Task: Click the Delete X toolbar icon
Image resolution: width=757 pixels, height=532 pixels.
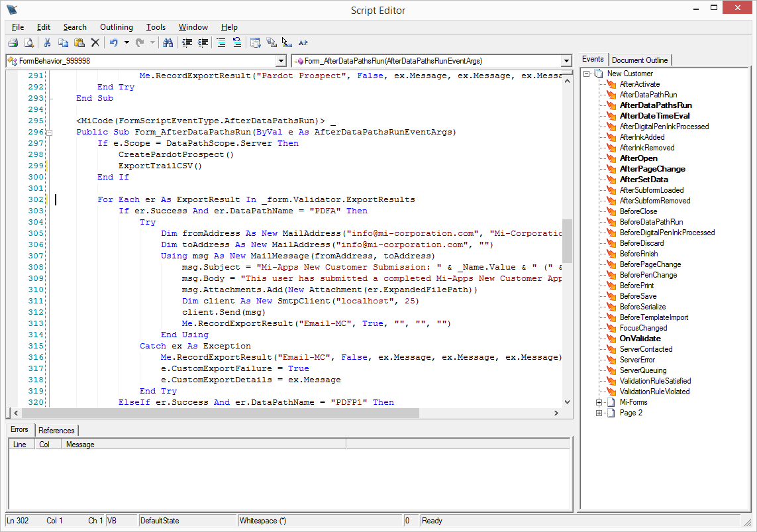Action: [x=95, y=42]
